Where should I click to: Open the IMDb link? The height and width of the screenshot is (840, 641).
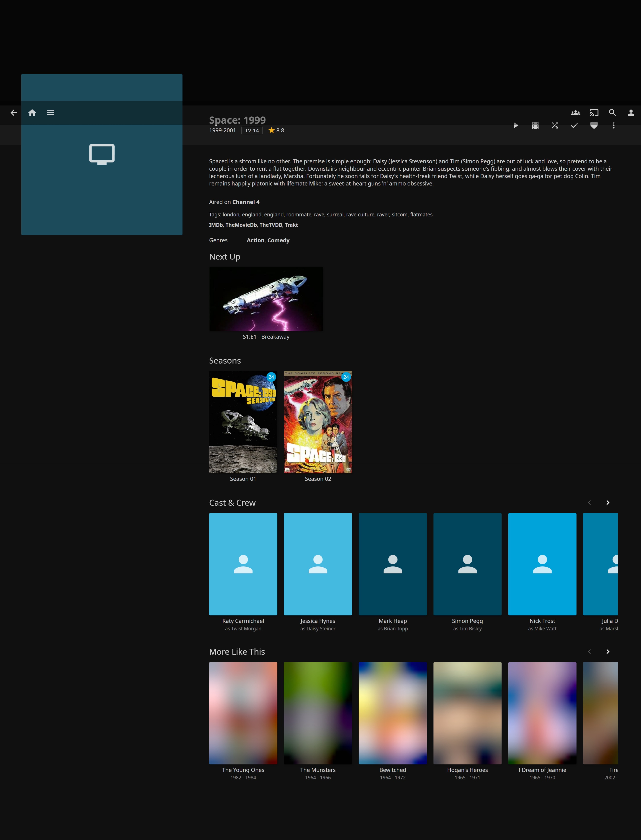pos(216,225)
